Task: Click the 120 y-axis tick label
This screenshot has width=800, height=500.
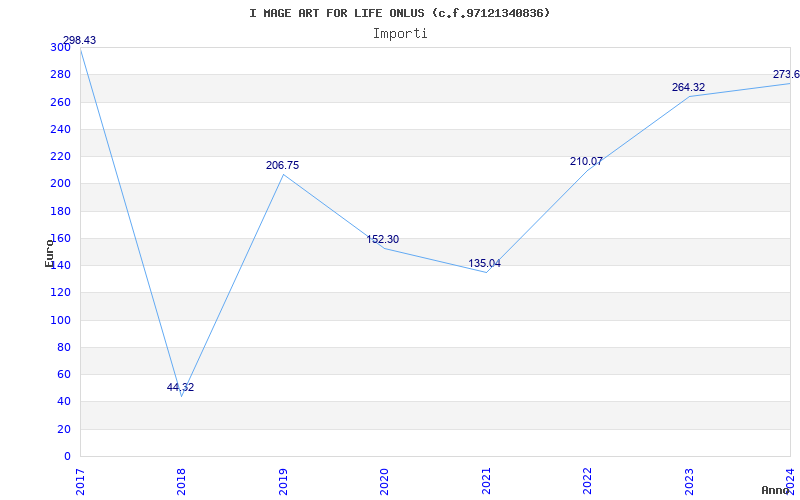Action: click(x=60, y=293)
